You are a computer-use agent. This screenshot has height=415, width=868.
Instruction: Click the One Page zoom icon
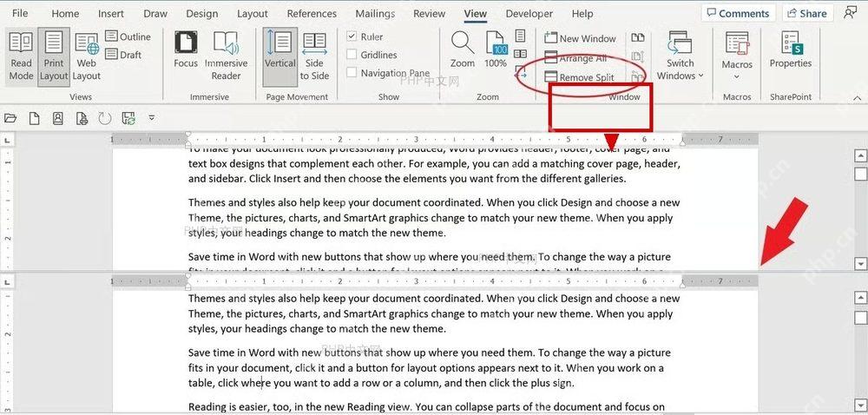point(520,36)
